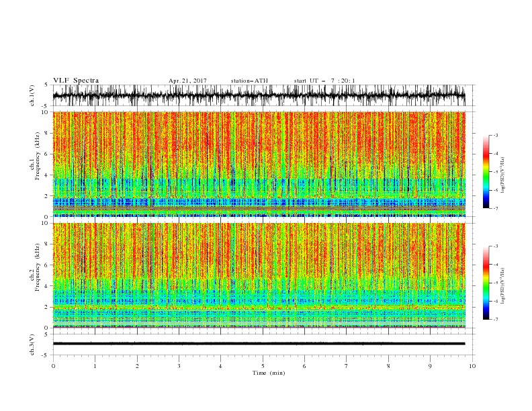This screenshot has width=532, height=411.
Task: Click the "-7" tick on the ch.2 color bar
Action: 495,319
